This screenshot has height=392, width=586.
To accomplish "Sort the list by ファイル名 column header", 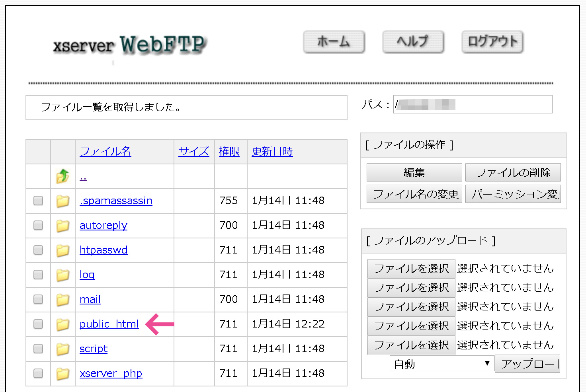I will [105, 152].
